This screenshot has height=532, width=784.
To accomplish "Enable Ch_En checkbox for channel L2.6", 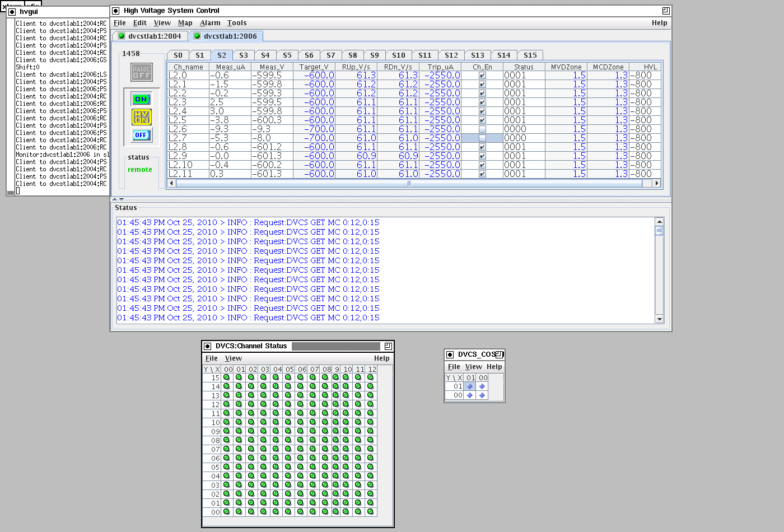I will [x=482, y=129].
